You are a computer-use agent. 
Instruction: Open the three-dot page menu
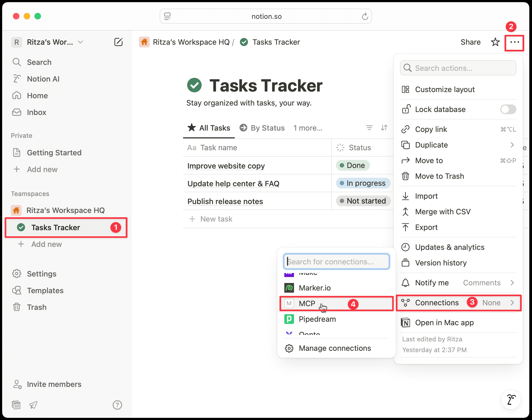[x=514, y=42]
